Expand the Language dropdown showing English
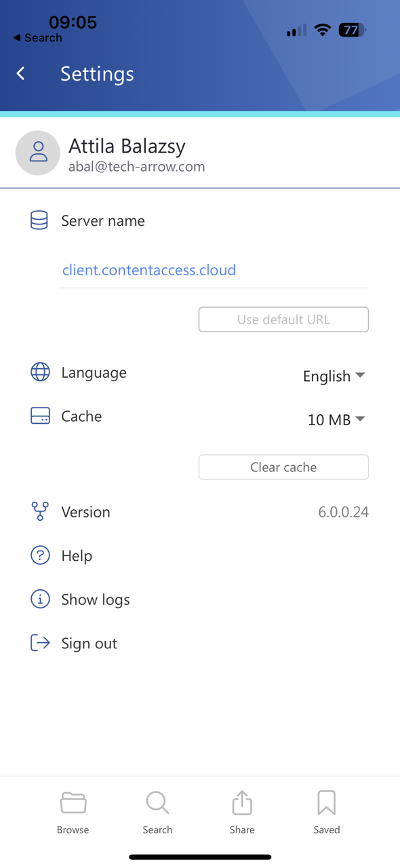Viewport: 400px width, 868px height. (x=334, y=376)
